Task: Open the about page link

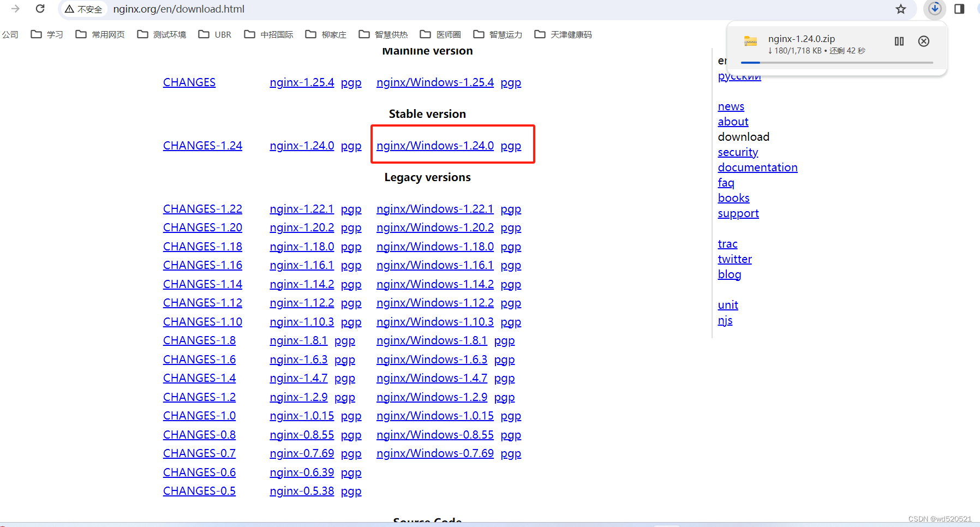Action: pos(733,122)
